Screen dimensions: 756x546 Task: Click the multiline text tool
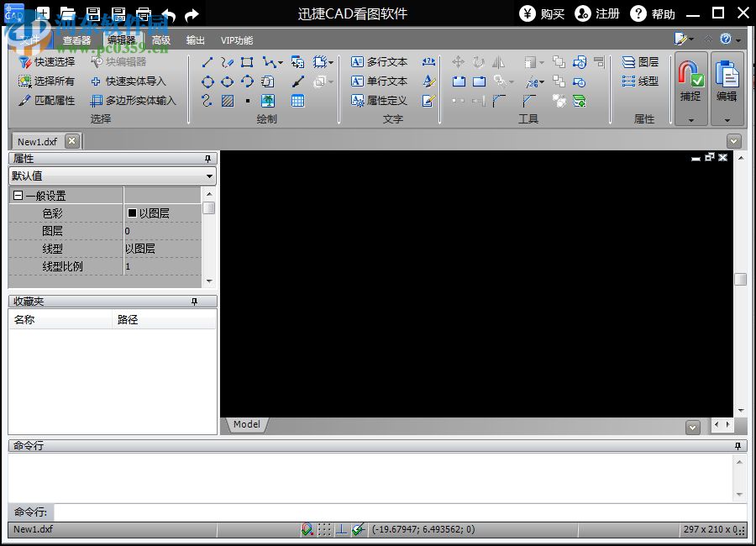379,62
